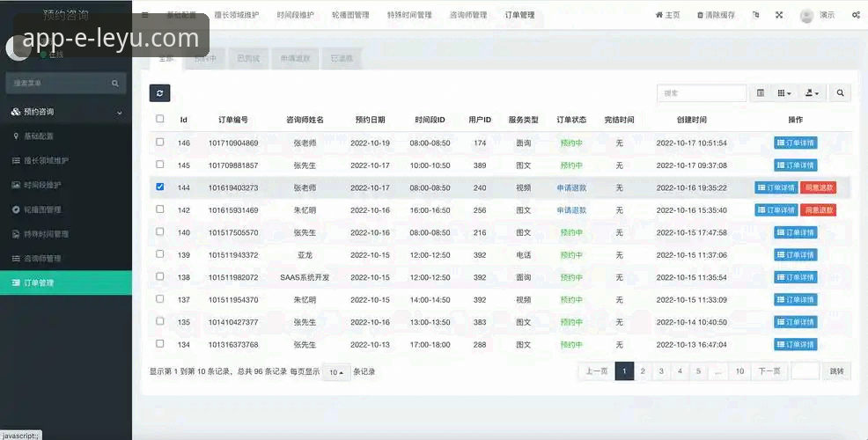Collapse the 预约咨询 sidebar group

point(66,112)
